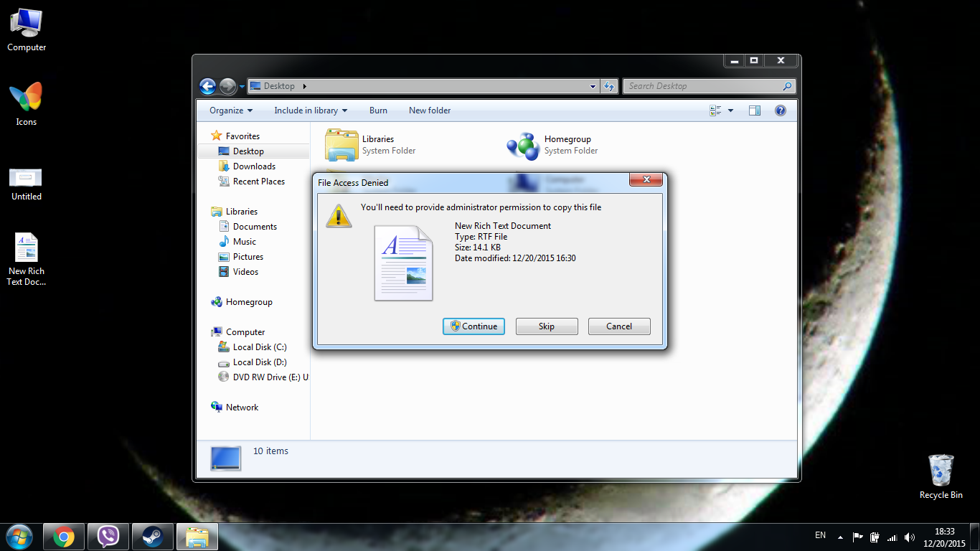Select Libraries system folder in file list
Screen dimensions: 980x551
(371, 146)
